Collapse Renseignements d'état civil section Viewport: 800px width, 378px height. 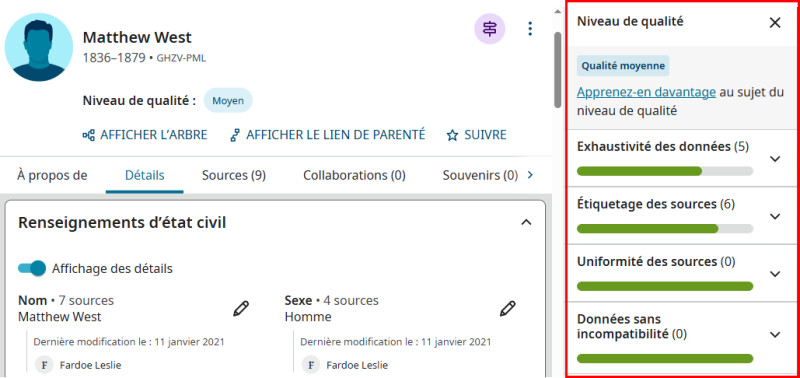pyautogui.click(x=526, y=222)
